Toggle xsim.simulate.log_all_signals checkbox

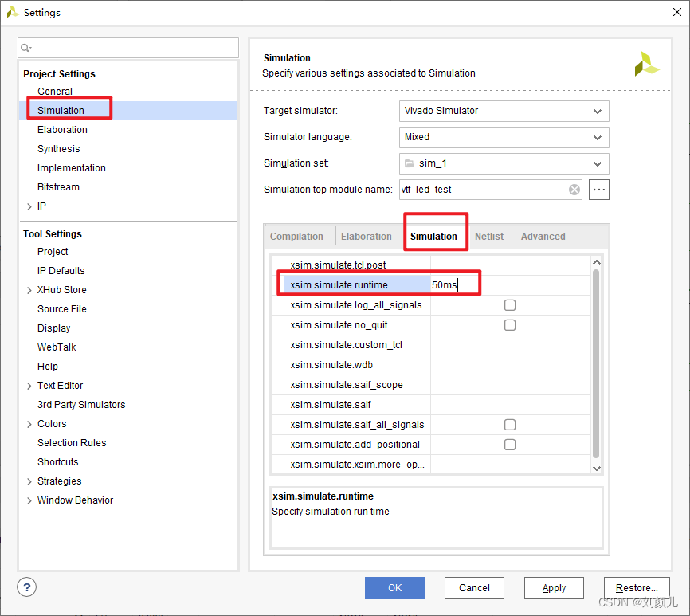pyautogui.click(x=510, y=305)
